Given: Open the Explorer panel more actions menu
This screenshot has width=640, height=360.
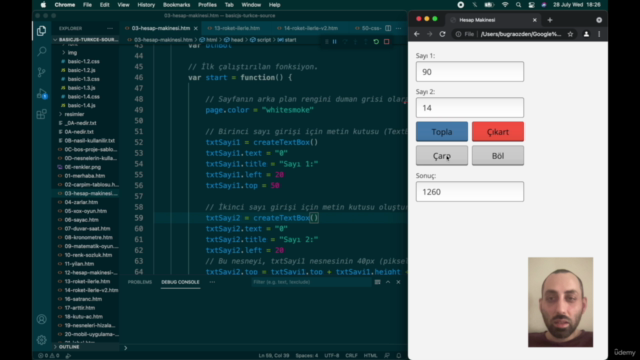Looking at the screenshot, I should [x=110, y=29].
